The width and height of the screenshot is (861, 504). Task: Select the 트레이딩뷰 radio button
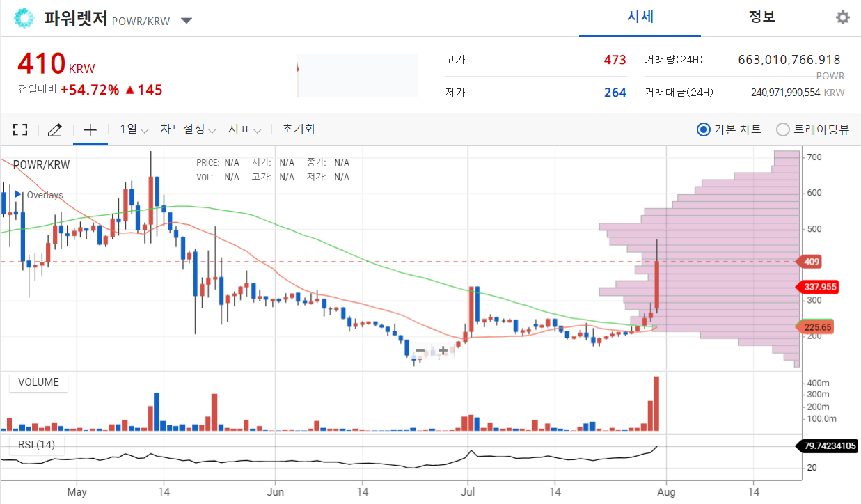(x=783, y=129)
